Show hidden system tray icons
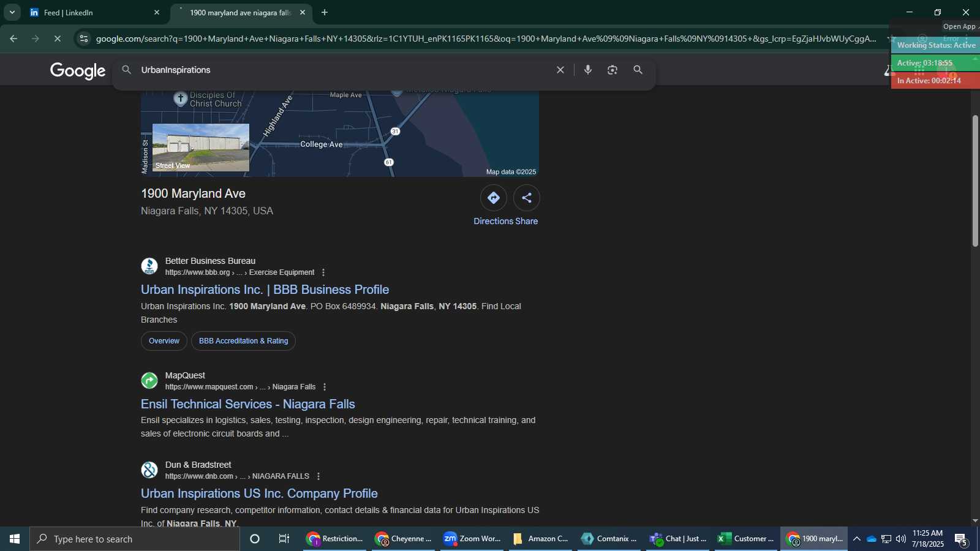Viewport: 980px width, 551px height. [x=857, y=539]
